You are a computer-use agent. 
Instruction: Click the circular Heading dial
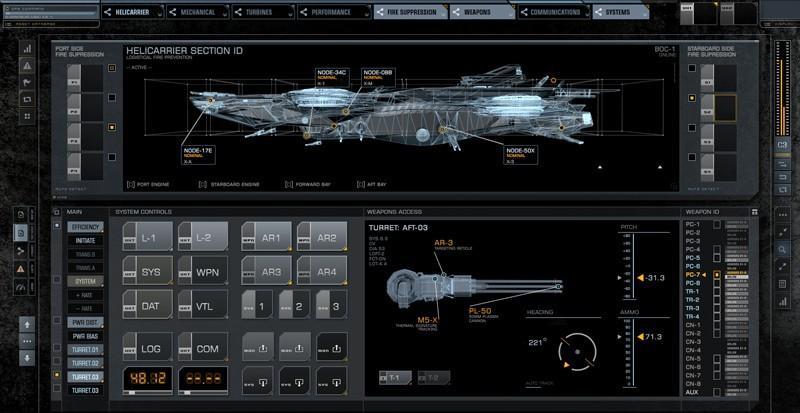578,352
